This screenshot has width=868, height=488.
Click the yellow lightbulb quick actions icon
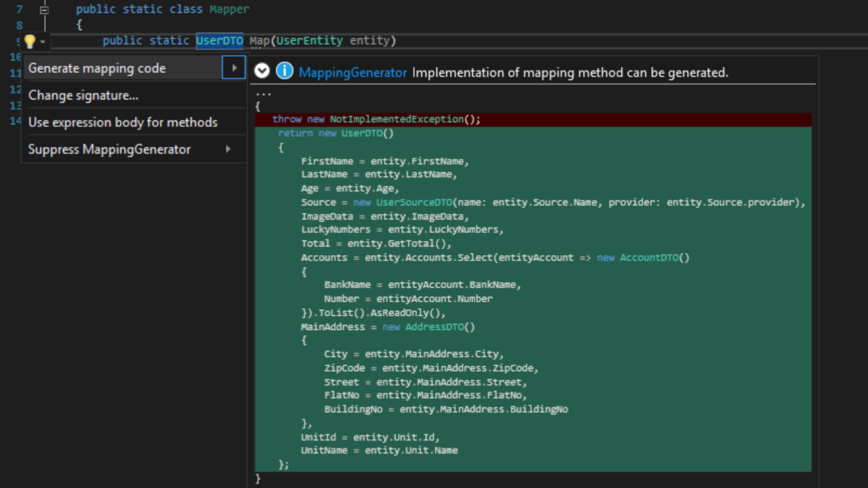(29, 41)
